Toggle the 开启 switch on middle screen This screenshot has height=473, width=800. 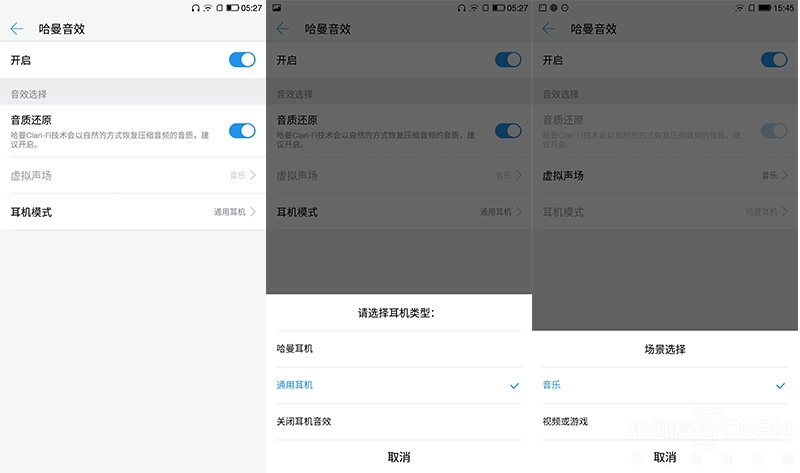point(508,60)
